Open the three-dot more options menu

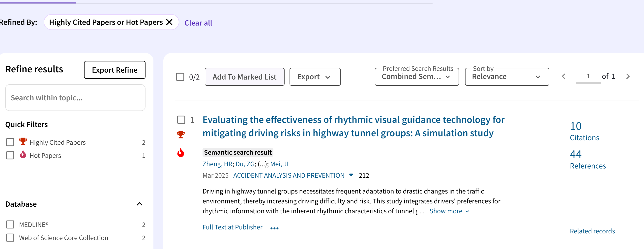[x=274, y=228]
